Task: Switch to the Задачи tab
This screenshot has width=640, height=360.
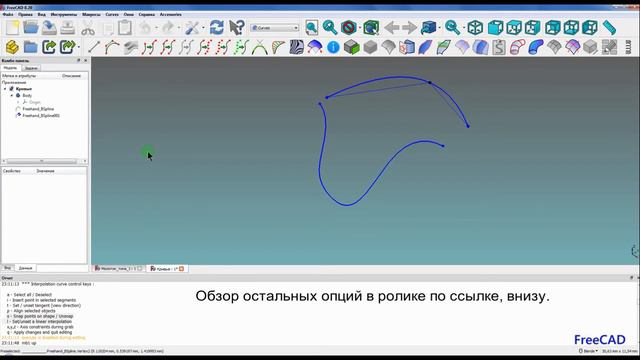Action: [31, 68]
